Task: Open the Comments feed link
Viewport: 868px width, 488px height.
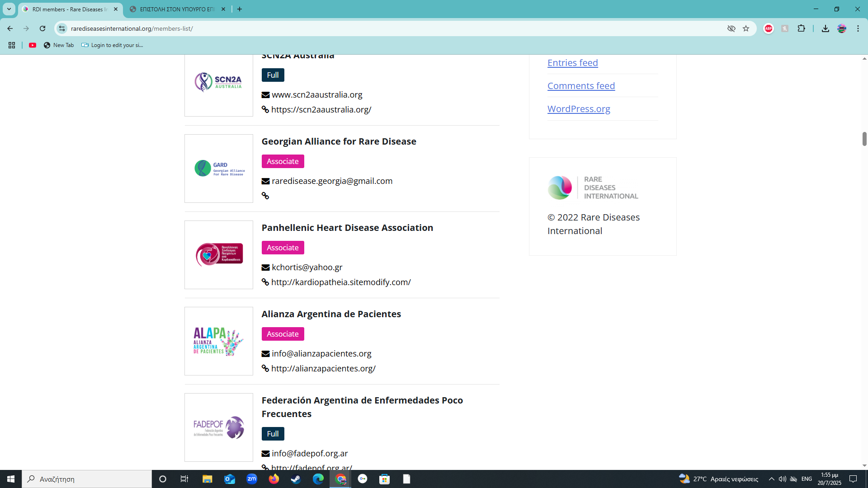Action: tap(581, 86)
